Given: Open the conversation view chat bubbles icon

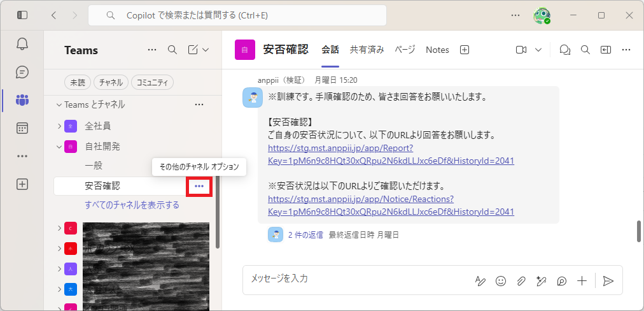Looking at the screenshot, I should tap(565, 50).
